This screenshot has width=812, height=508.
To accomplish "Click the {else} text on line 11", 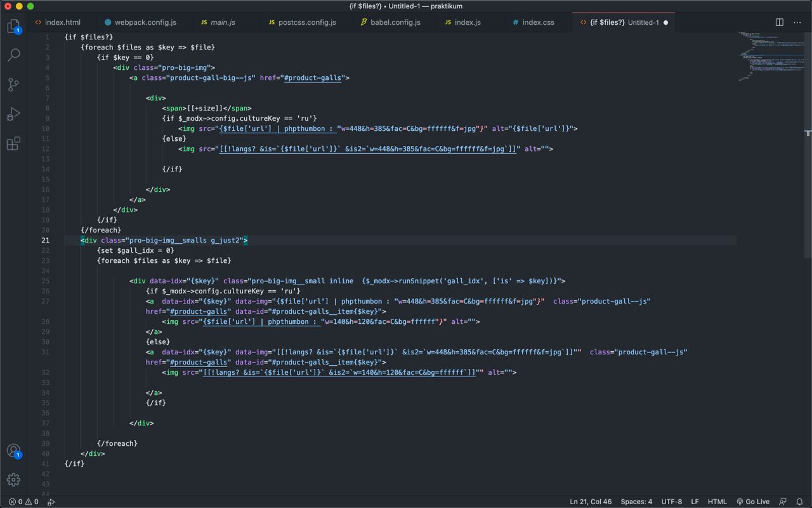I will 174,138.
